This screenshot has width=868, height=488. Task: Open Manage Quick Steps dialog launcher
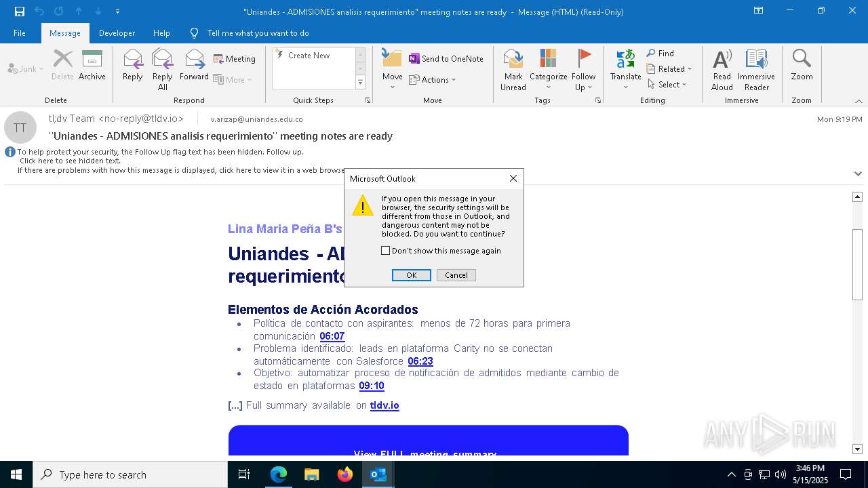(x=368, y=100)
